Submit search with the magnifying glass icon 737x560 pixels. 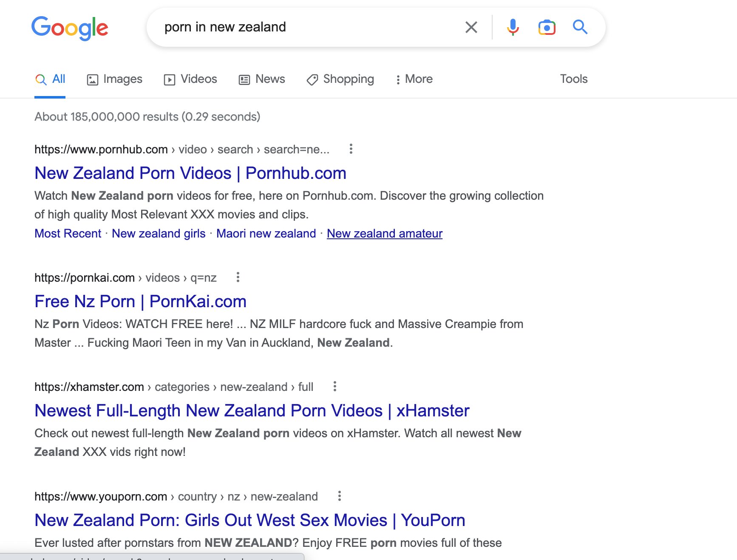(580, 27)
